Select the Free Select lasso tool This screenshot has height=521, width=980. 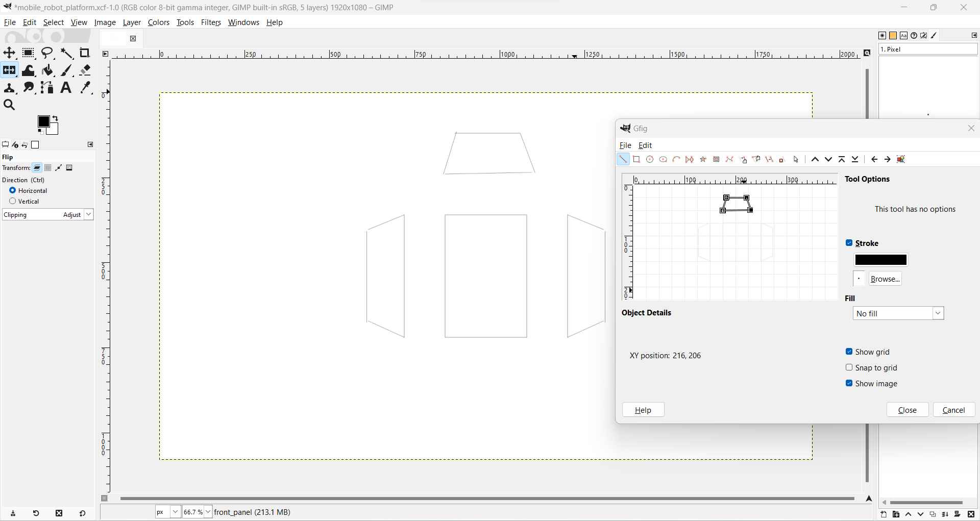(47, 53)
